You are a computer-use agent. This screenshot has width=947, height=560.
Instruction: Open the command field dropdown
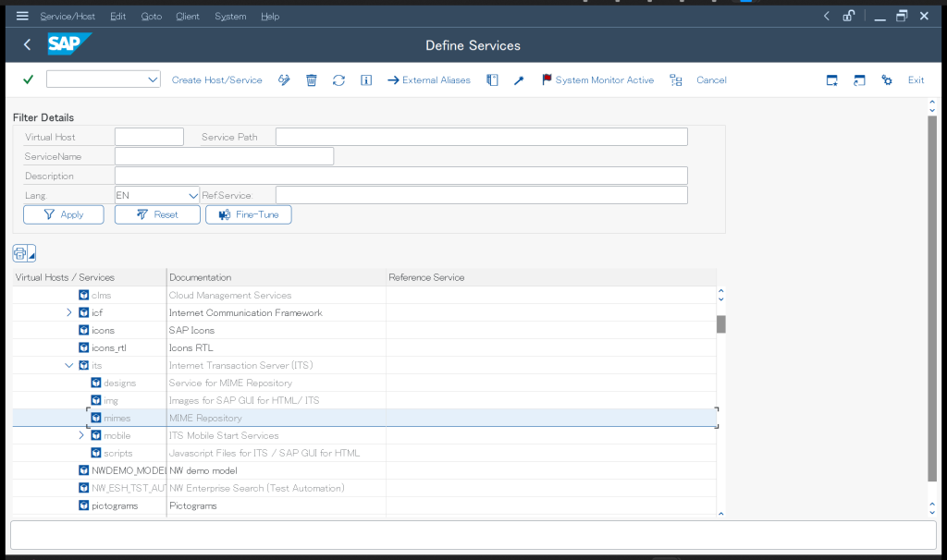tap(154, 80)
